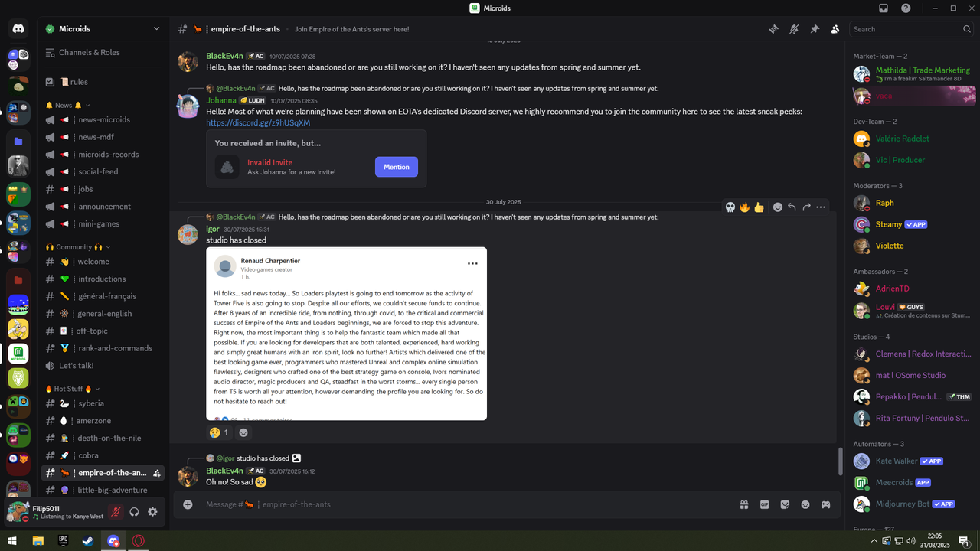Reply to igor's message with reply arrow
Image resolution: width=980 pixels, height=551 pixels.
click(x=792, y=207)
